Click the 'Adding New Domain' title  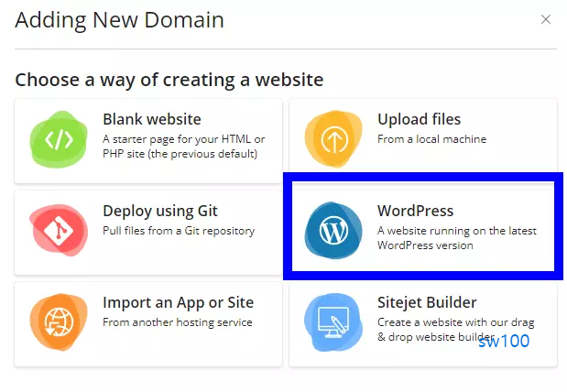(120, 20)
